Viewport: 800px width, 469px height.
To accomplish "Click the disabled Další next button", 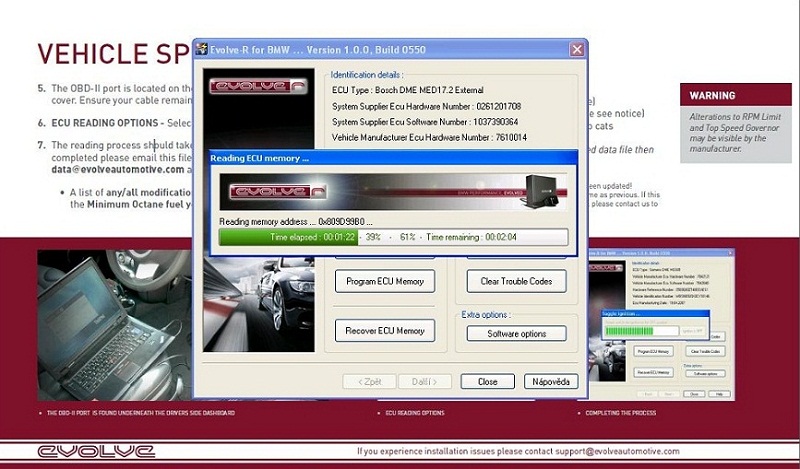I will coord(424,381).
